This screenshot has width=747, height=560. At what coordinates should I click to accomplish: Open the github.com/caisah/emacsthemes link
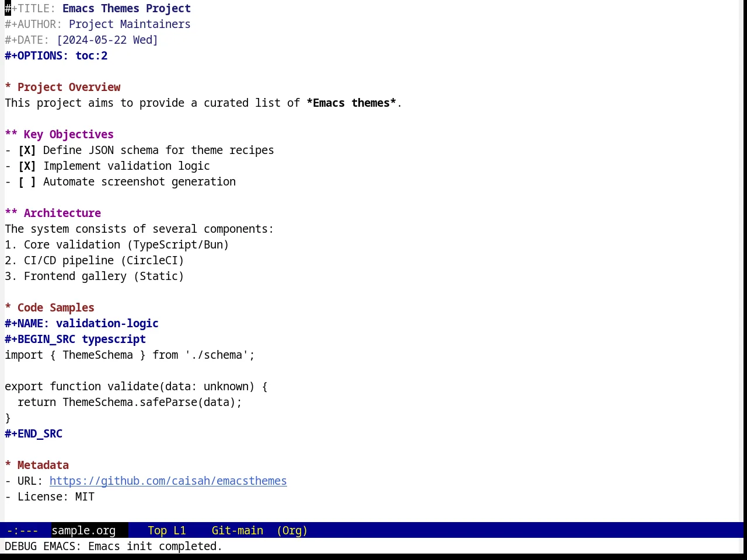click(168, 481)
